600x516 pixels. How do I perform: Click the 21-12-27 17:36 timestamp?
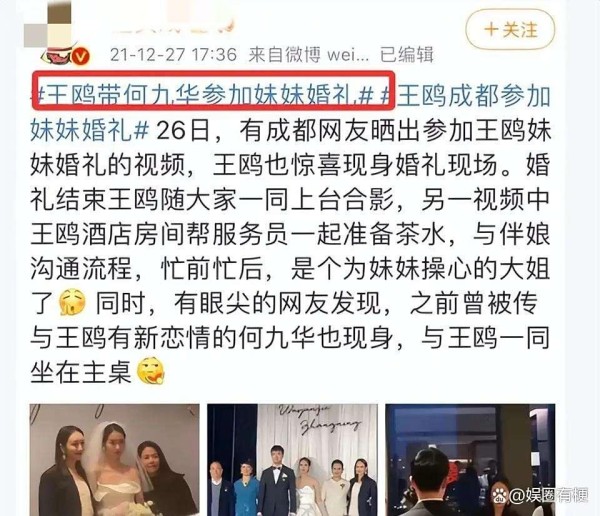coord(173,55)
